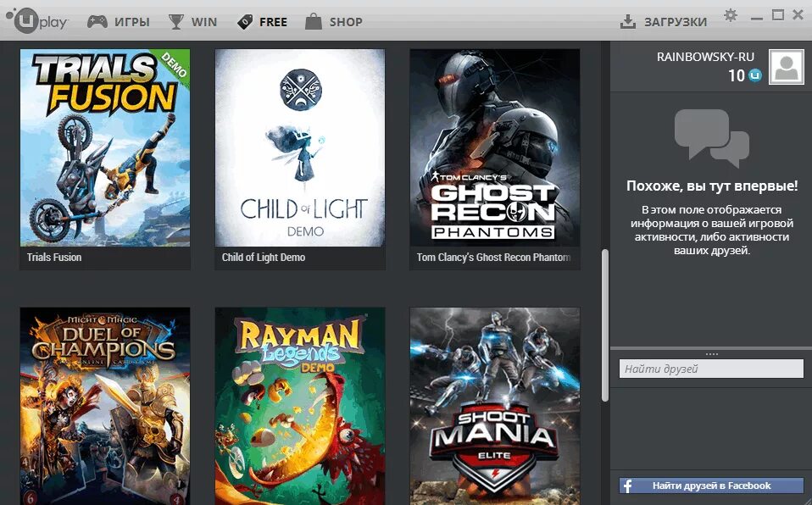
Task: Open Child of Light Demo cover
Action: (x=300, y=147)
